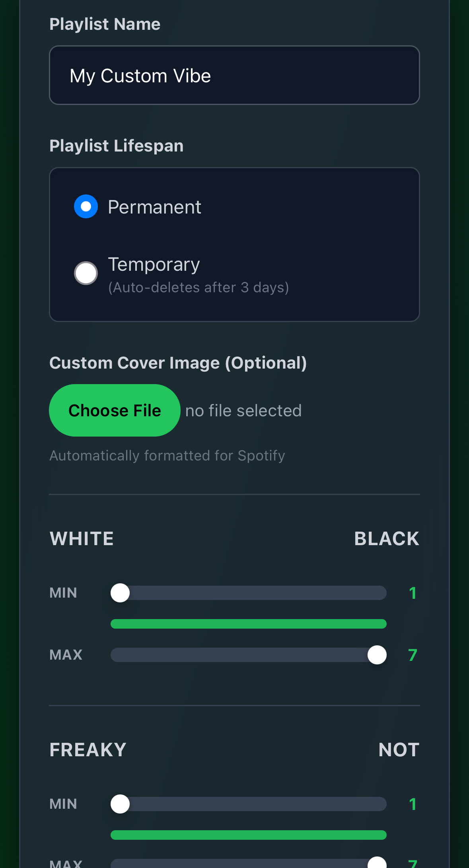Click the FREAKY section title
469x868 pixels.
87,749
